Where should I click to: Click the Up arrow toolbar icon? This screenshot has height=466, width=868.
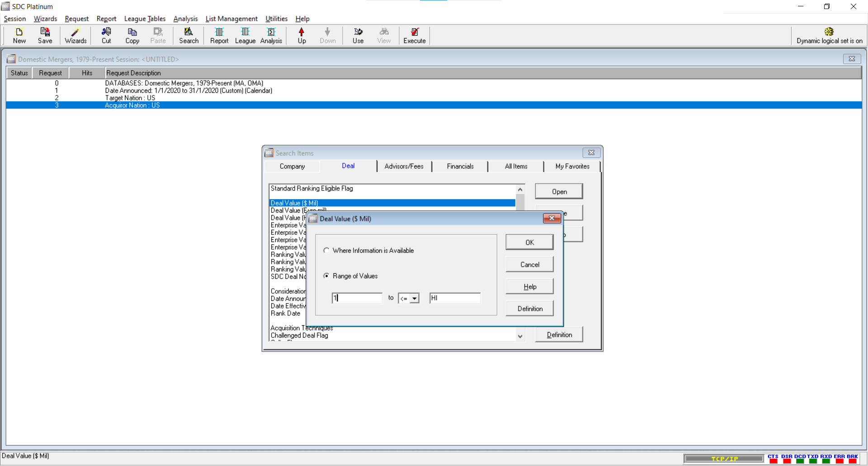tap(302, 35)
